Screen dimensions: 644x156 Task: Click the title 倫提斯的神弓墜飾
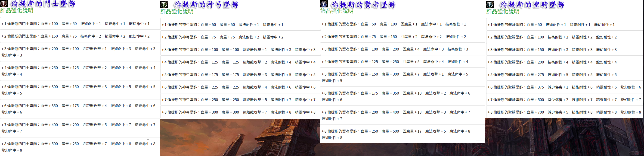click(x=206, y=4)
